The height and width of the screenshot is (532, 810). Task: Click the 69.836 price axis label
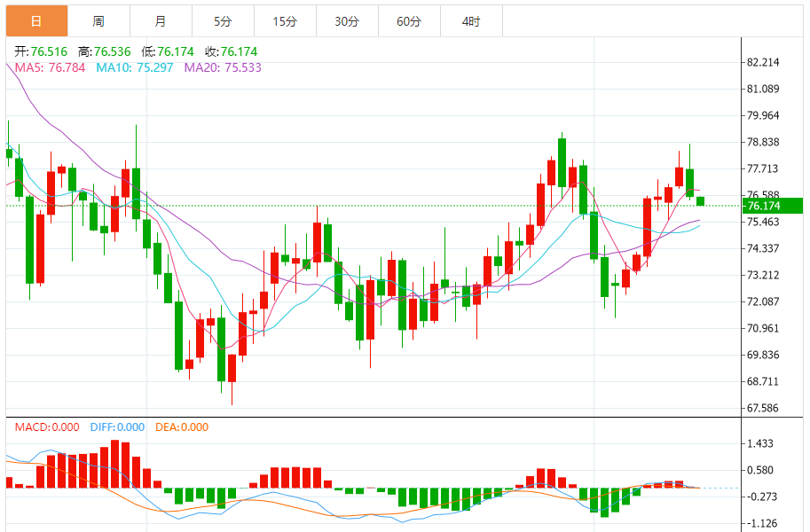pyautogui.click(x=763, y=355)
